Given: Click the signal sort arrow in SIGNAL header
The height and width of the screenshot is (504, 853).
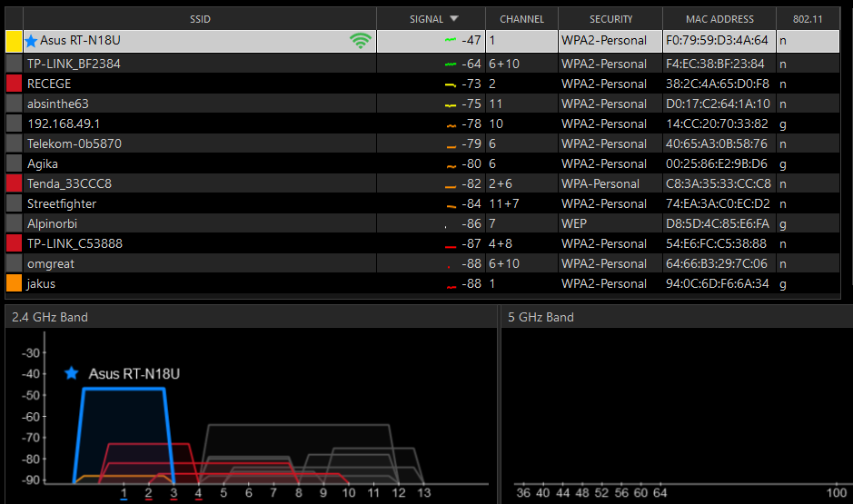Looking at the screenshot, I should coord(454,18).
